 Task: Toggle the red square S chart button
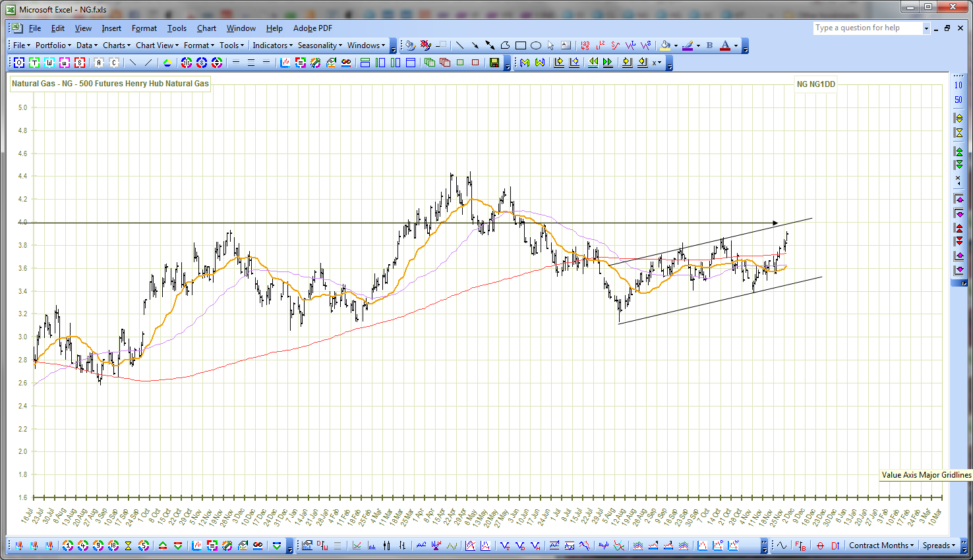[80, 63]
